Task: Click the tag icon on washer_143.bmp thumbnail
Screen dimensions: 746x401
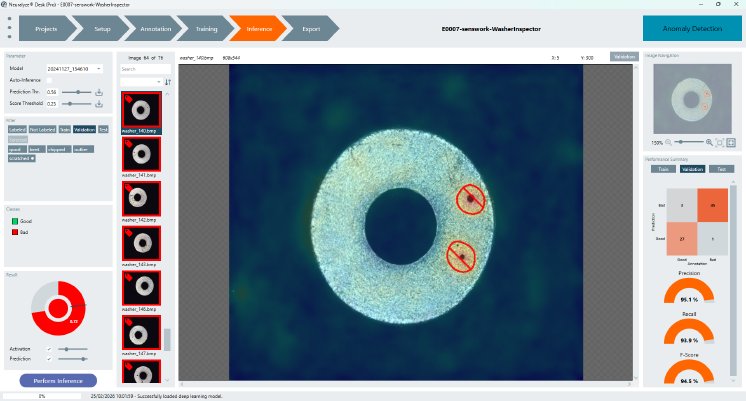Action: pyautogui.click(x=128, y=233)
